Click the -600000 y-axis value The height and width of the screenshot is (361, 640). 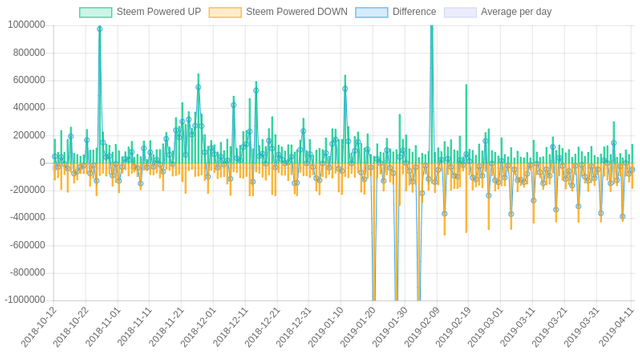[27, 245]
